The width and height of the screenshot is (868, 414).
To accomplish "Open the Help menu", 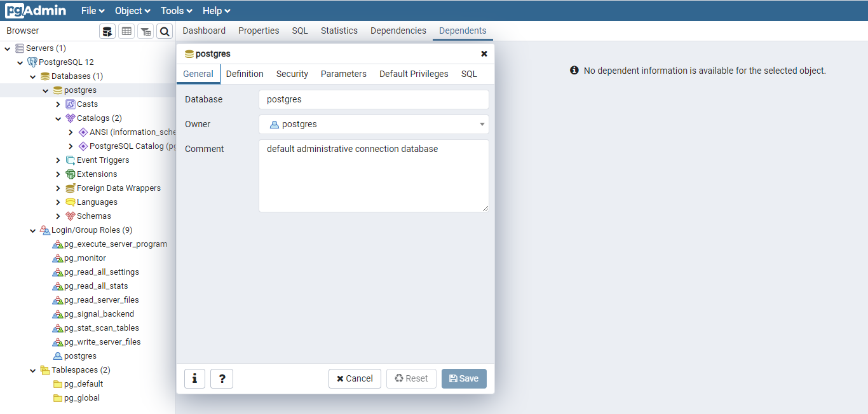I will (x=217, y=11).
